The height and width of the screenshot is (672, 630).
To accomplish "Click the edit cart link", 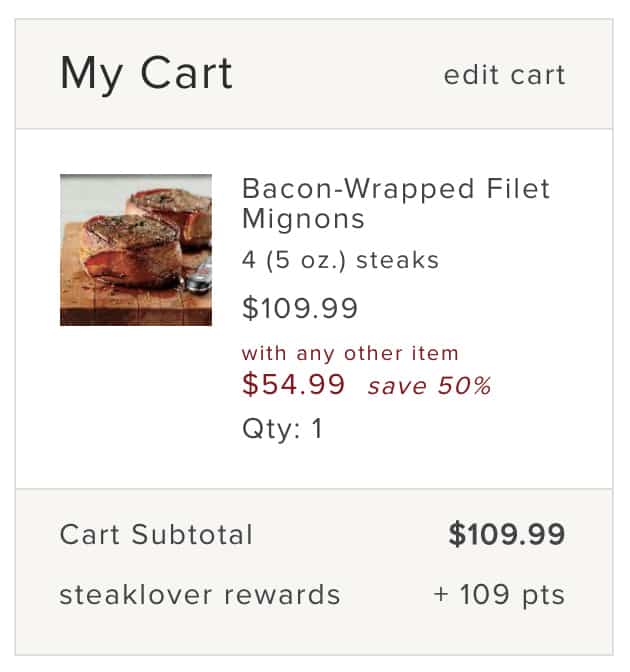I will point(504,75).
